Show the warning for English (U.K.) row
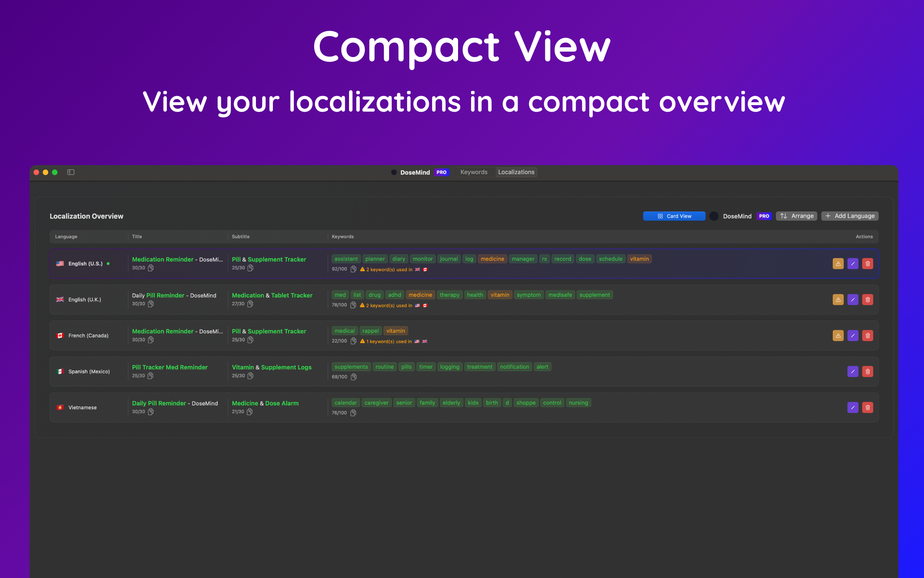The height and width of the screenshot is (578, 924). [838, 300]
